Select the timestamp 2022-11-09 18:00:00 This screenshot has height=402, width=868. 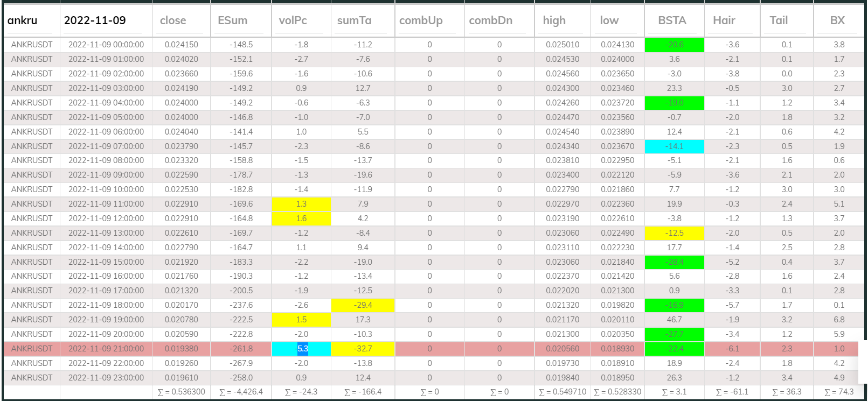point(106,305)
